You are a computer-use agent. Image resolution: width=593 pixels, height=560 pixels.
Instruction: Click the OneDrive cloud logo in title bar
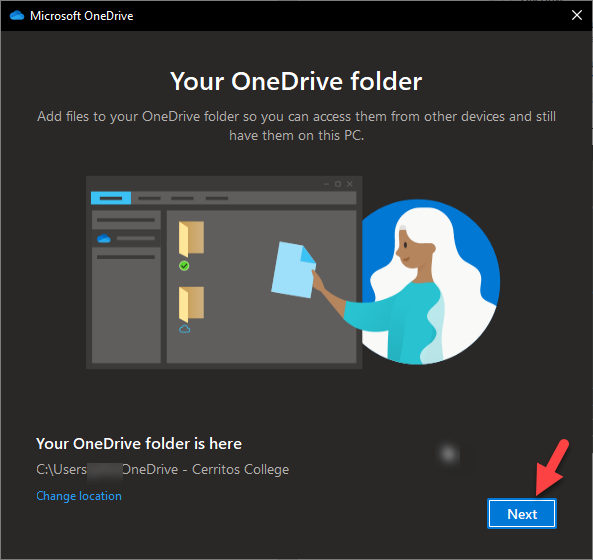click(17, 16)
